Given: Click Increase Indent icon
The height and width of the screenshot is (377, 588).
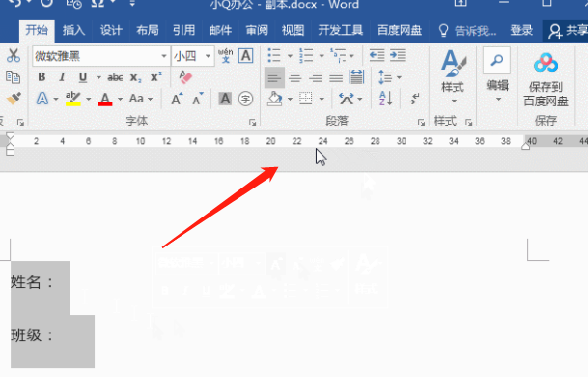Looking at the screenshot, I should coord(398,55).
